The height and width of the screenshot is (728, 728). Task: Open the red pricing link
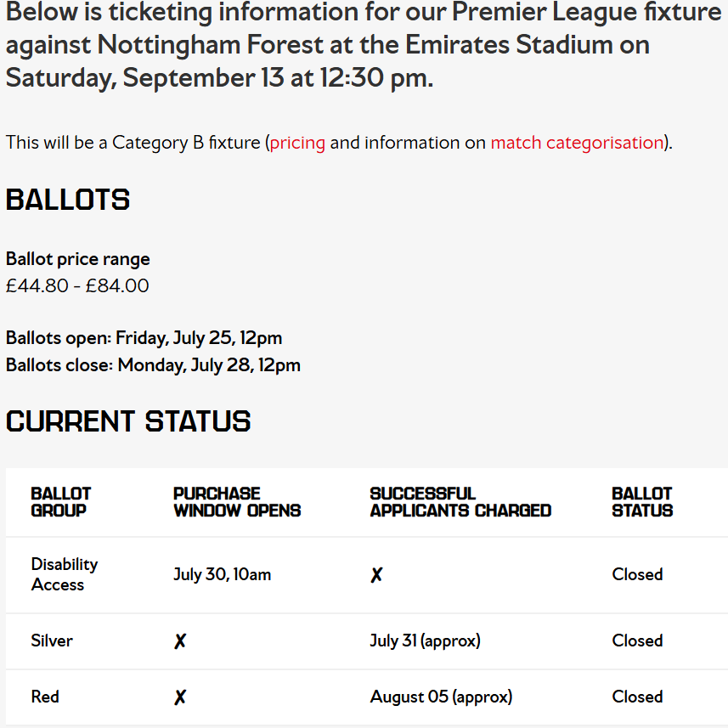[x=297, y=143]
